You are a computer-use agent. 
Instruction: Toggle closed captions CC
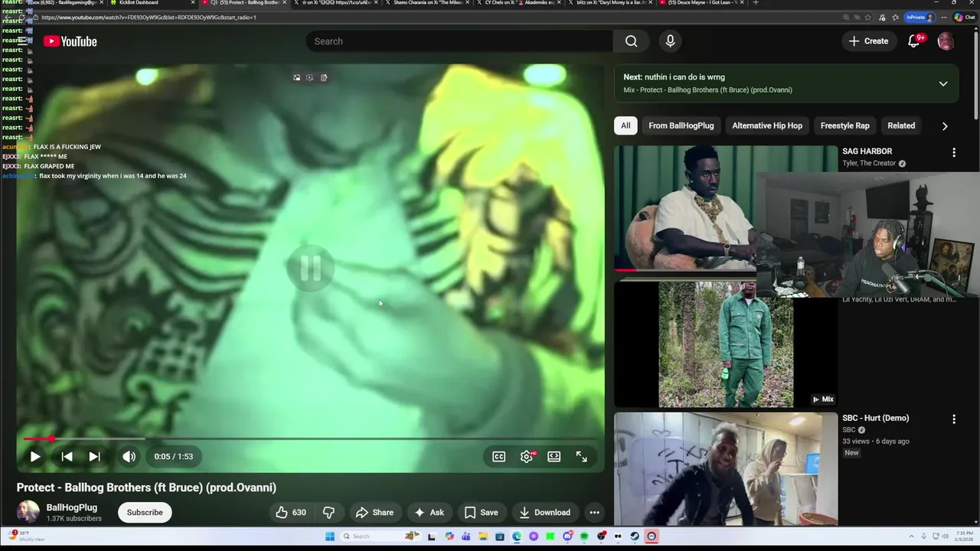click(498, 456)
